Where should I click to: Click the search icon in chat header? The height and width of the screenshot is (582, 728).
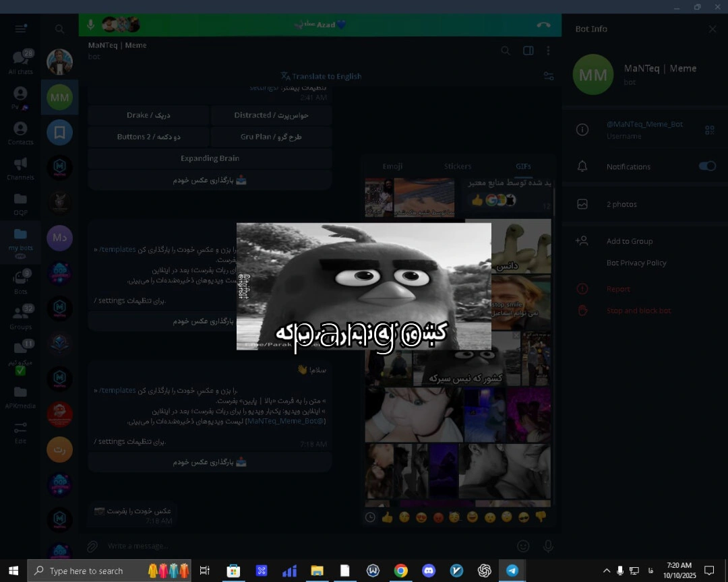pyautogui.click(x=506, y=51)
